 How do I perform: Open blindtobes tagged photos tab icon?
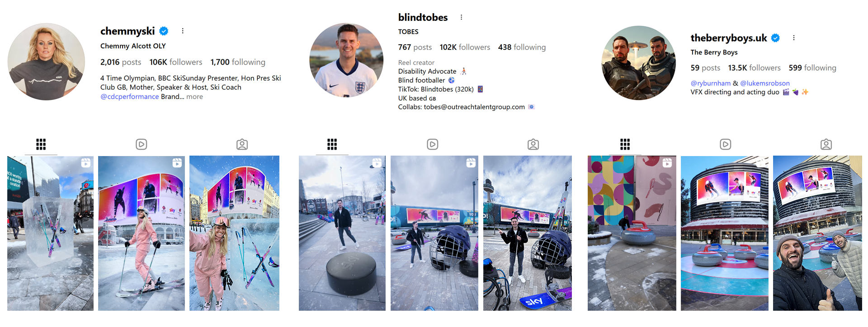533,144
